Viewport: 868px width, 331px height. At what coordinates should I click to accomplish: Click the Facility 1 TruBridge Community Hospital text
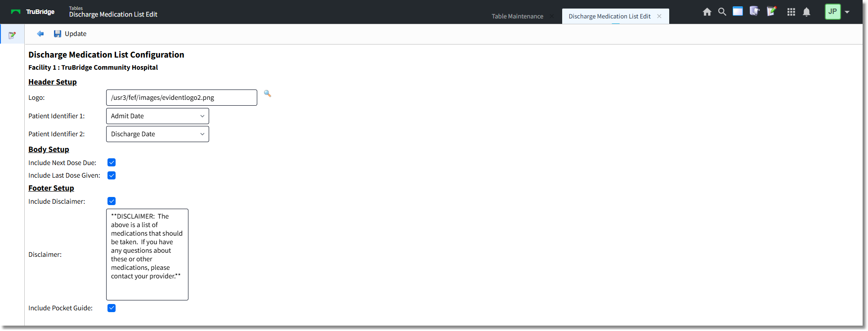pyautogui.click(x=93, y=67)
